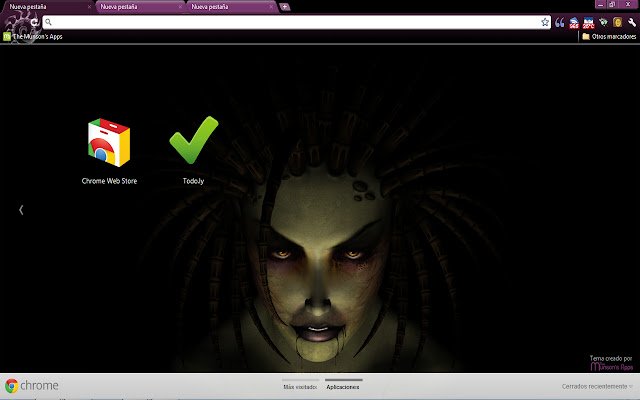Image resolution: width=640 pixels, height=400 pixels.
Task: Switch to Aplicaciones section
Action: (x=343, y=384)
